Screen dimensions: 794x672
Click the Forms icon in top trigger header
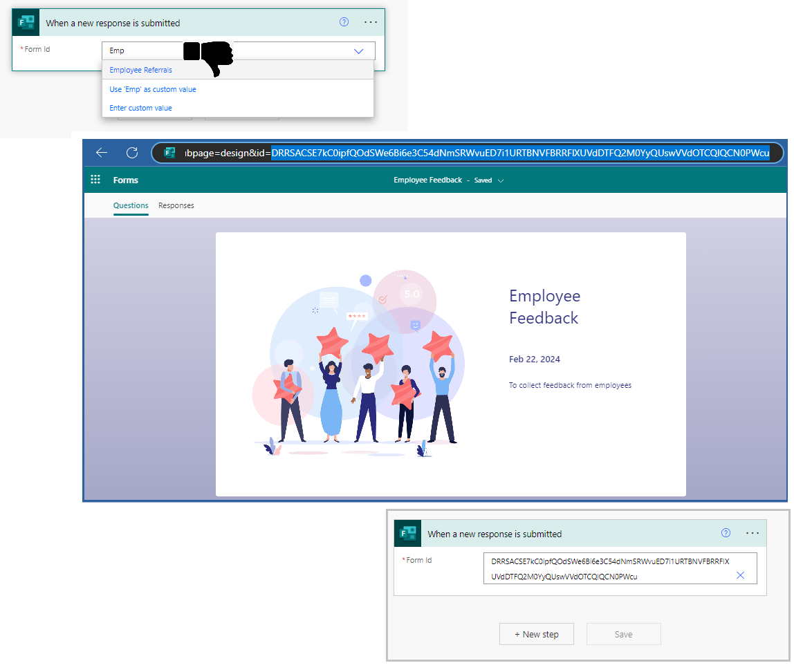click(27, 23)
